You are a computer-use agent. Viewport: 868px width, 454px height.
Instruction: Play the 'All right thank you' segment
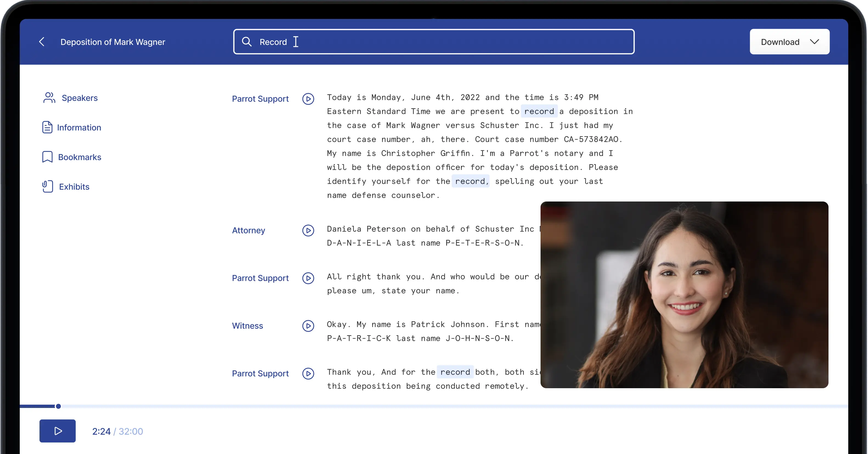click(x=308, y=278)
